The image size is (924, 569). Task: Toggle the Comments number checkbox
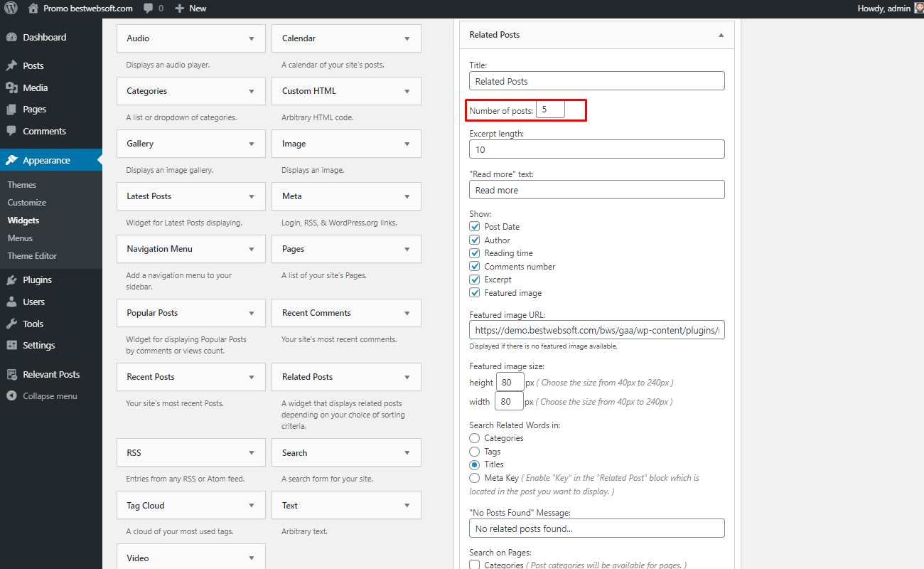(475, 266)
